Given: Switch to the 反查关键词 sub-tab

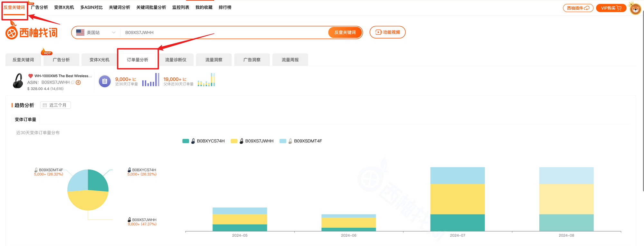Looking at the screenshot, I should tap(23, 60).
